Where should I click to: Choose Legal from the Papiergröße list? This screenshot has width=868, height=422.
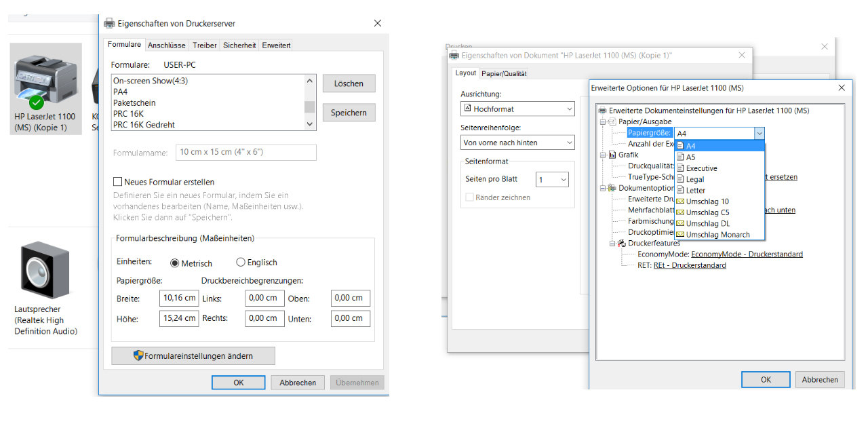pyautogui.click(x=719, y=179)
